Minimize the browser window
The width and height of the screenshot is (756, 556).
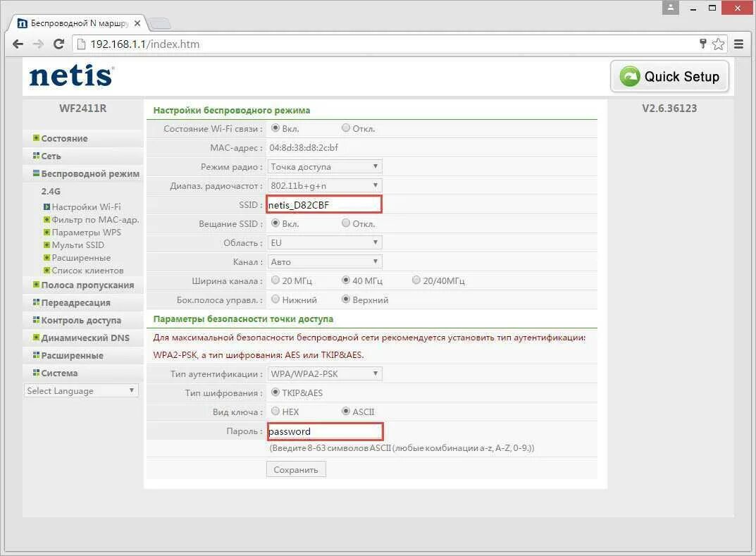click(x=693, y=8)
